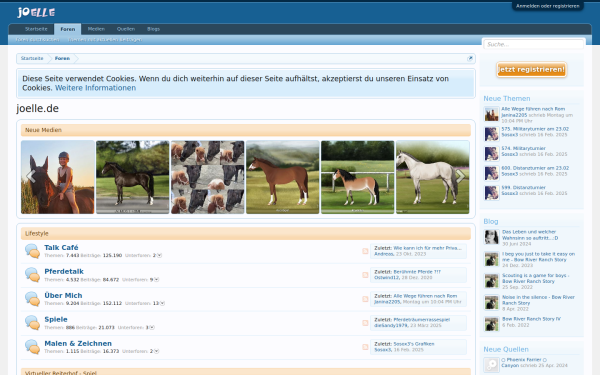The width and height of the screenshot is (600, 375).
Task: Open the Über Mich forum title
Action: (x=63, y=295)
